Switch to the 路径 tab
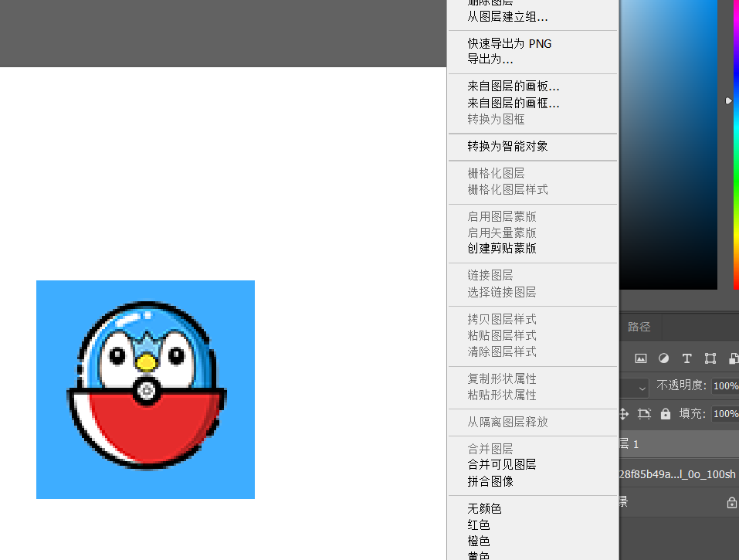Screen dimensions: 739x560 [639, 327]
